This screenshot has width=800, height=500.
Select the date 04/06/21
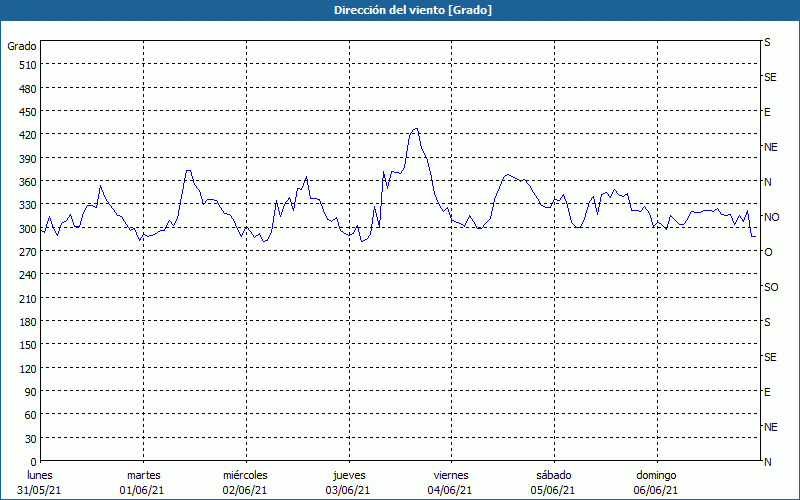coord(450,490)
